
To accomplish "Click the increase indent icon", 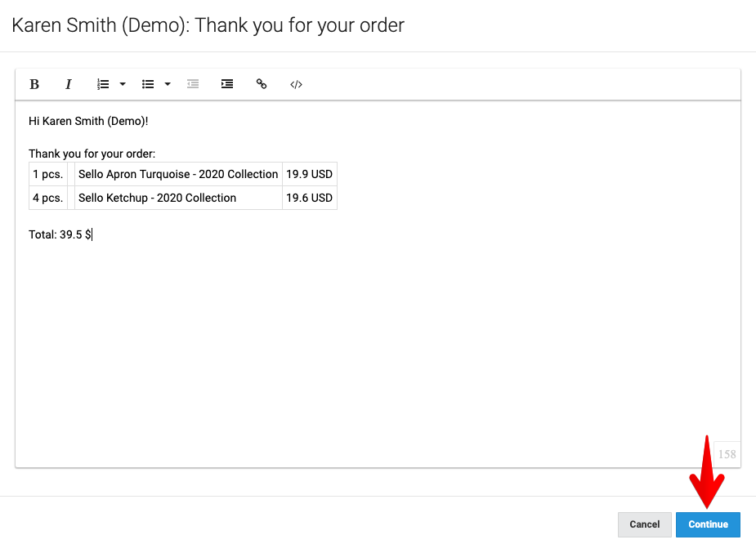I will (227, 84).
